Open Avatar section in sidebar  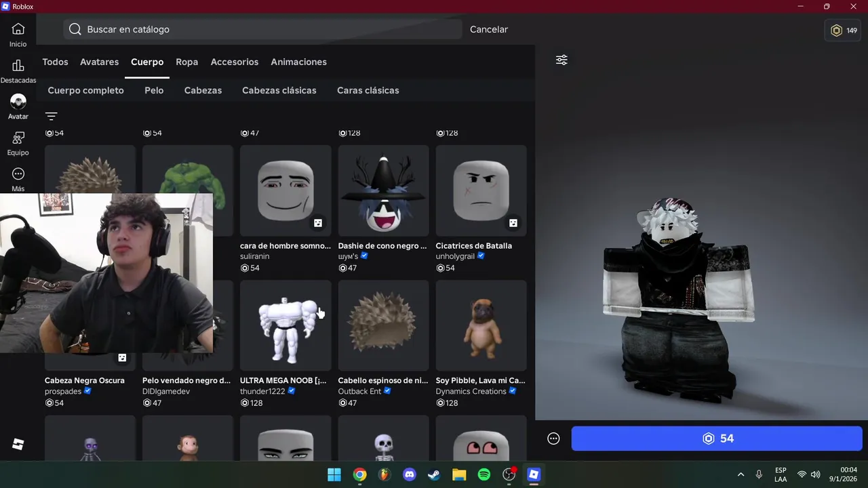tap(18, 107)
